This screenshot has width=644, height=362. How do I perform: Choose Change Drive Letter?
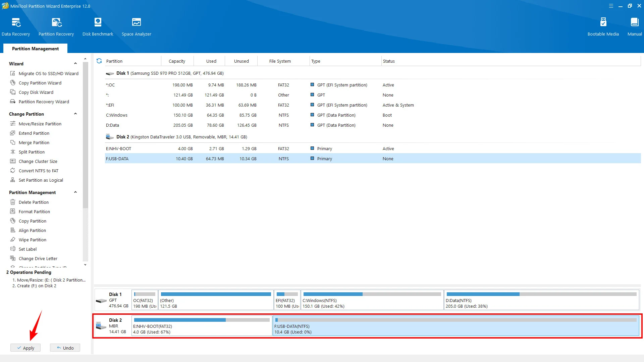point(34,258)
